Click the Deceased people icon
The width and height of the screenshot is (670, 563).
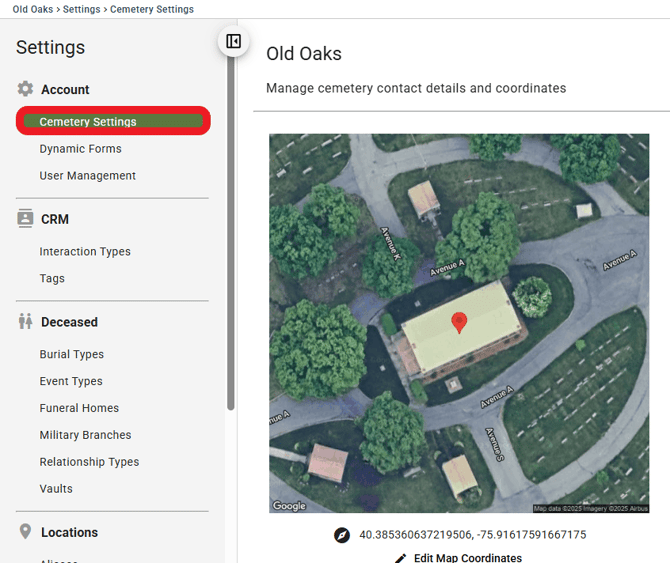click(x=25, y=321)
